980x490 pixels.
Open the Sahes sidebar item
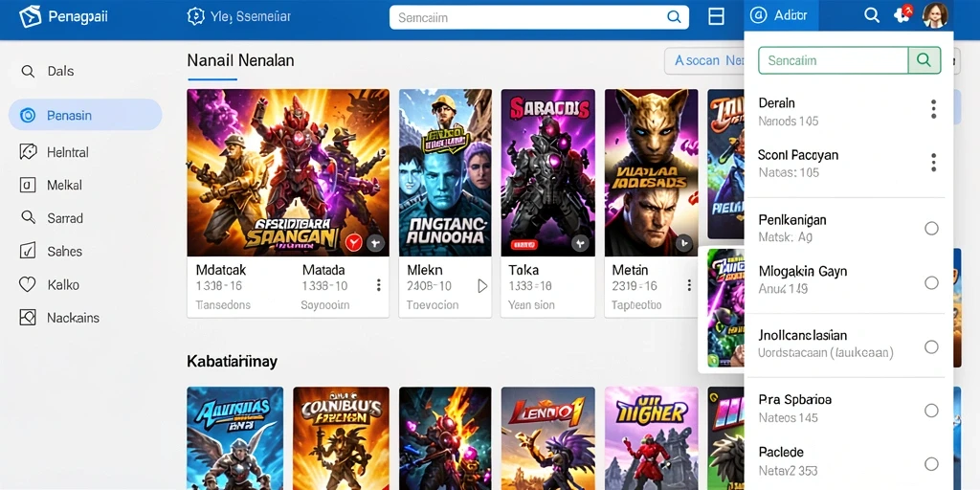pos(85,252)
